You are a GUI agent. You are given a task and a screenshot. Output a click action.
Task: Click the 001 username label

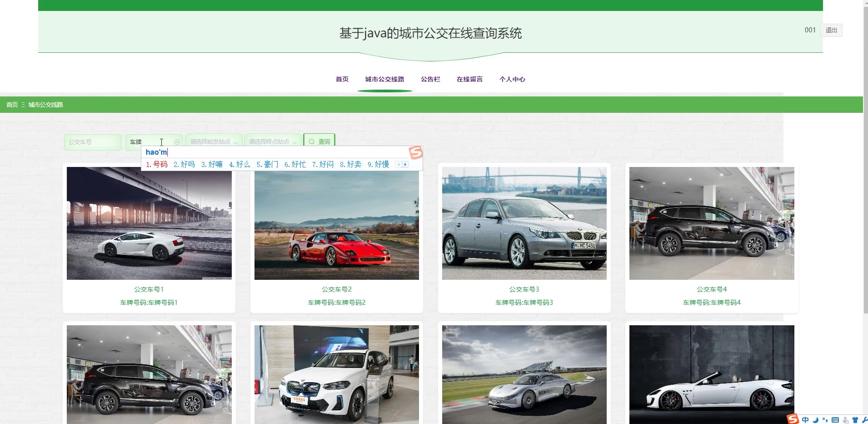pyautogui.click(x=810, y=30)
